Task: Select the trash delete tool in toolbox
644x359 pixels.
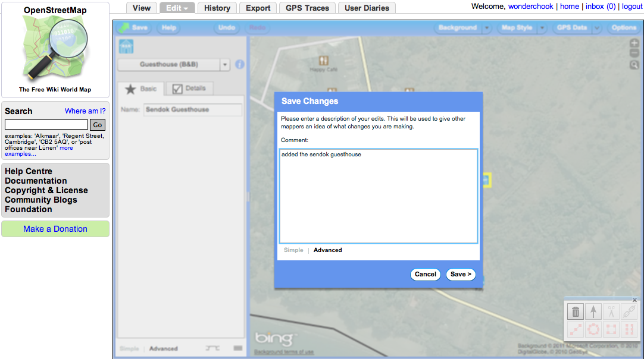Action: pos(576,312)
